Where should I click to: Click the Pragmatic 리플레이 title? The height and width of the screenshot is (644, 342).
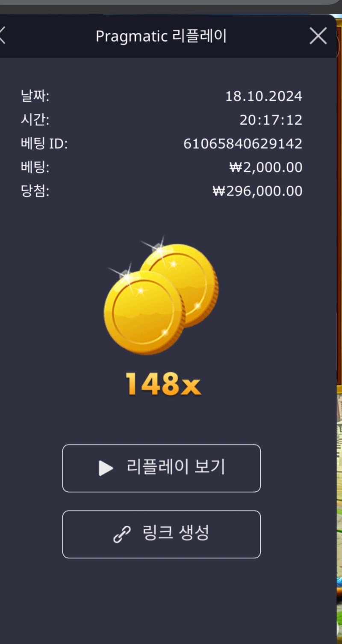[161, 36]
